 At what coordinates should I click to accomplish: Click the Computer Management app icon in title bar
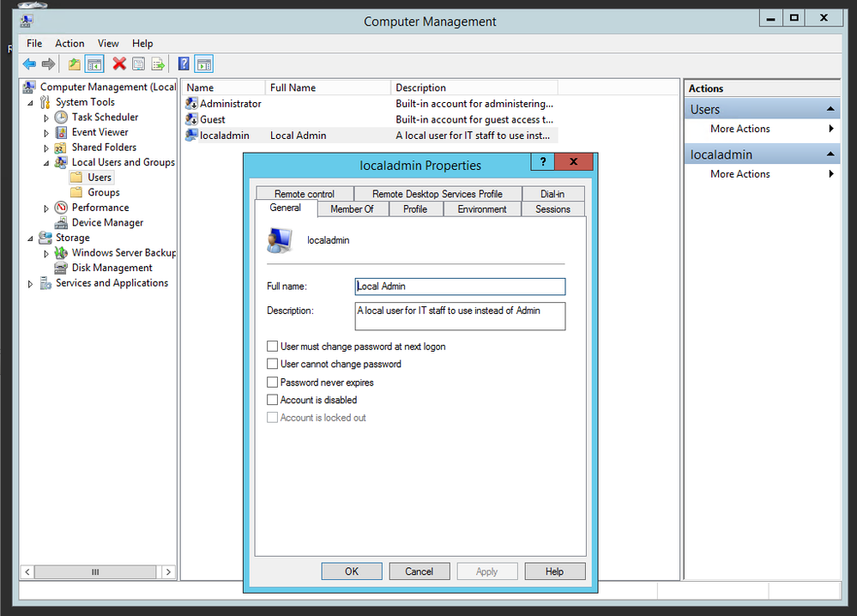[27, 21]
